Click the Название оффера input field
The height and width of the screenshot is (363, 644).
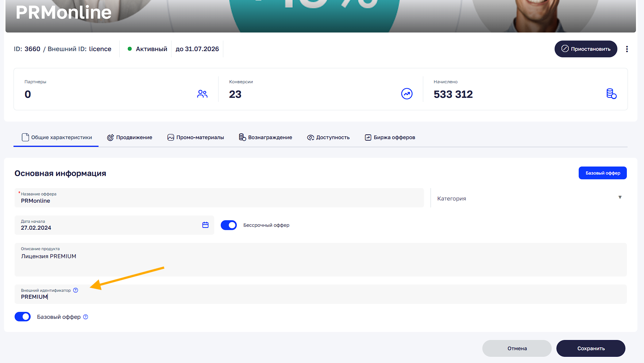pyautogui.click(x=219, y=200)
